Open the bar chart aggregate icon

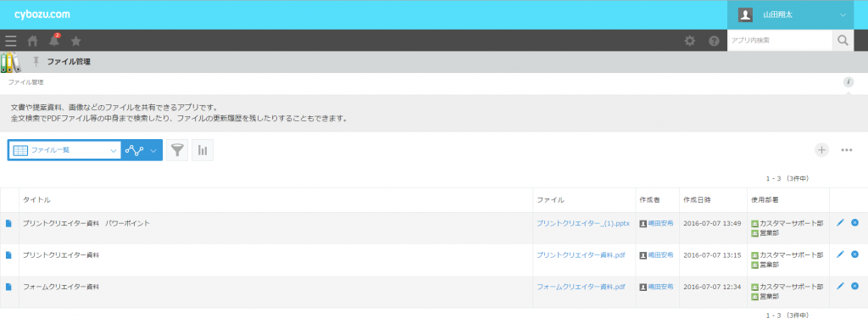(x=203, y=150)
